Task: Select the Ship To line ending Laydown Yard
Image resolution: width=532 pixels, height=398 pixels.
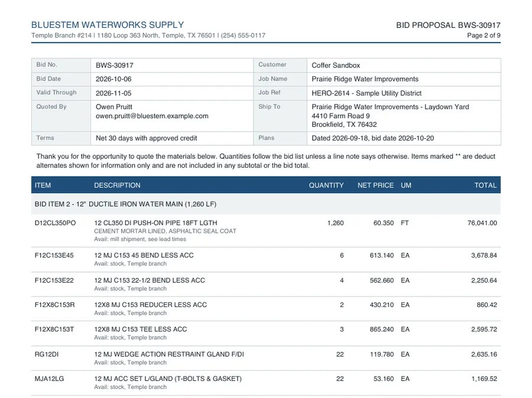Action: point(390,107)
